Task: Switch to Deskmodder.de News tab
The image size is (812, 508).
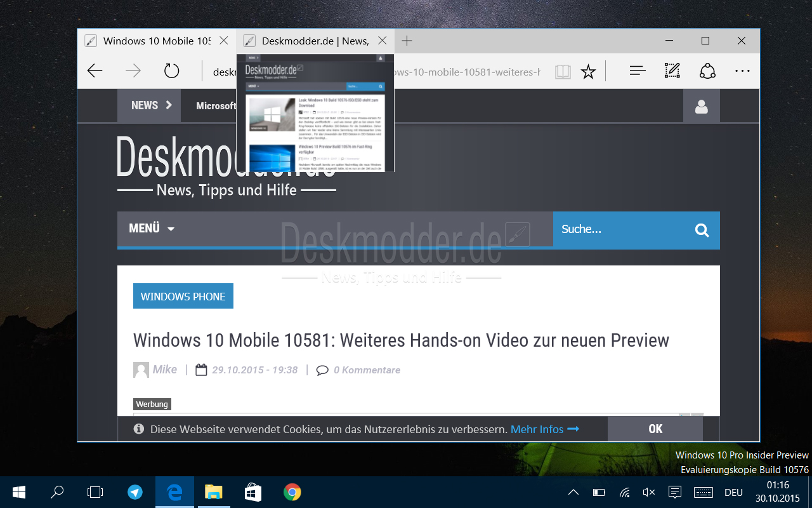Action: (x=315, y=41)
